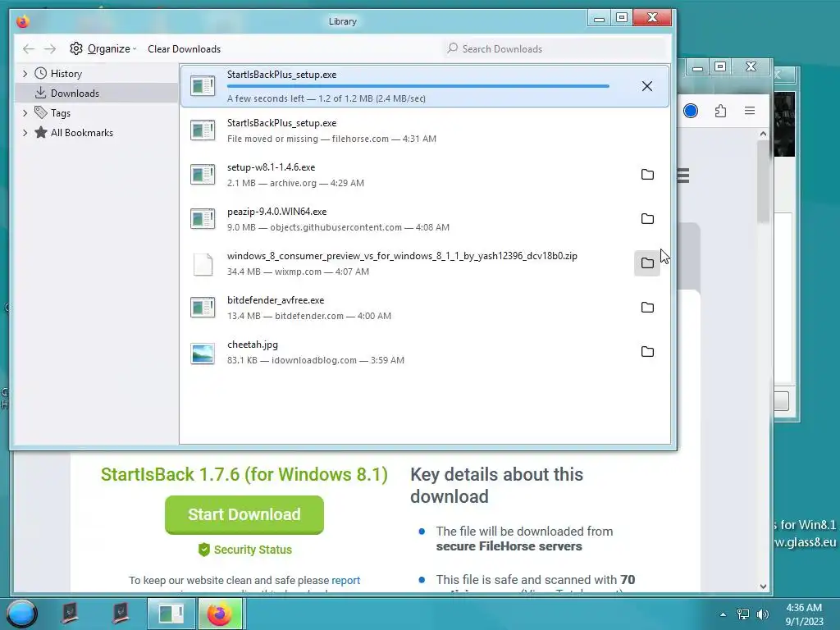Open the webpage's hamburger menu icon
The image size is (840, 630).
click(683, 176)
